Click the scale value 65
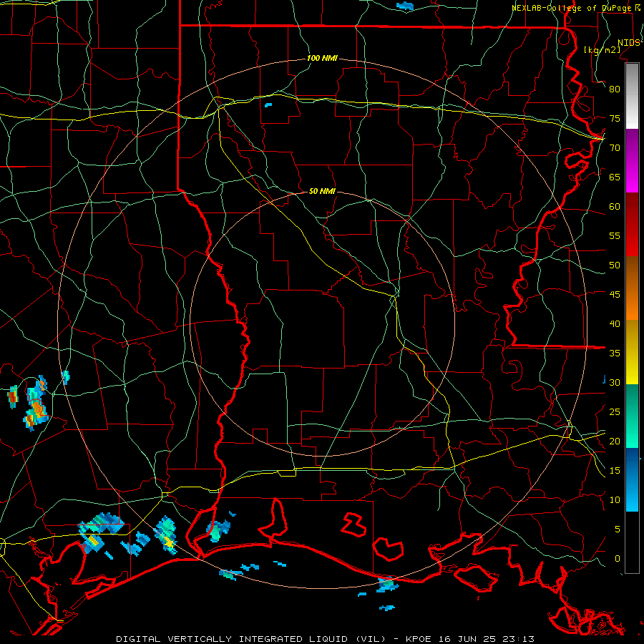 coord(615,177)
